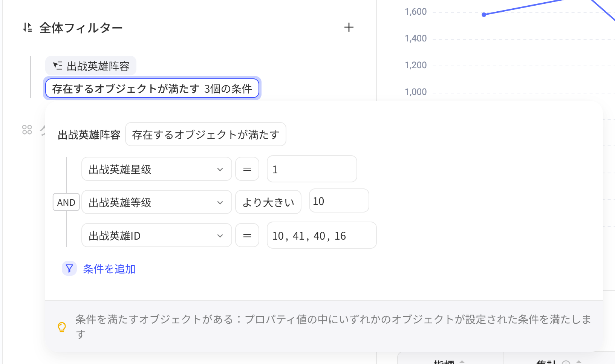Open the 出战英雄等级 property dropdown

pyautogui.click(x=157, y=202)
